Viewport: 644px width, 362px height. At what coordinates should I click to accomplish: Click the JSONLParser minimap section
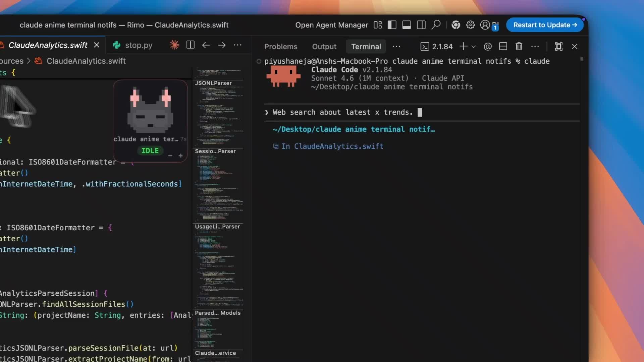pos(213,83)
